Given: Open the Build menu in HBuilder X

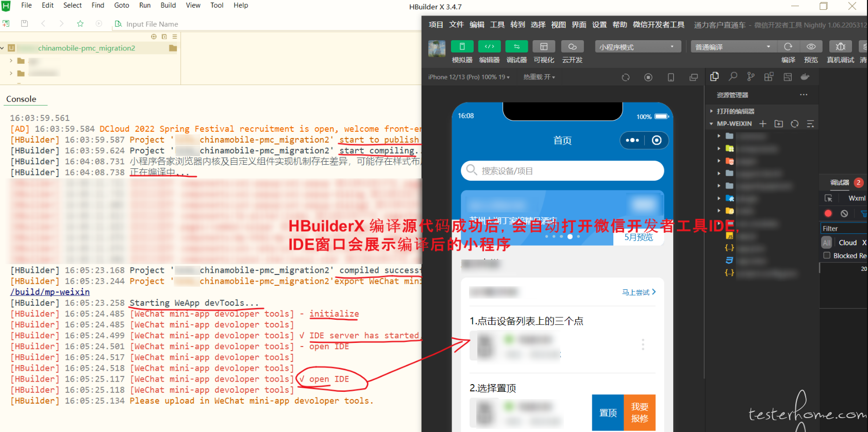Looking at the screenshot, I should 168,5.
